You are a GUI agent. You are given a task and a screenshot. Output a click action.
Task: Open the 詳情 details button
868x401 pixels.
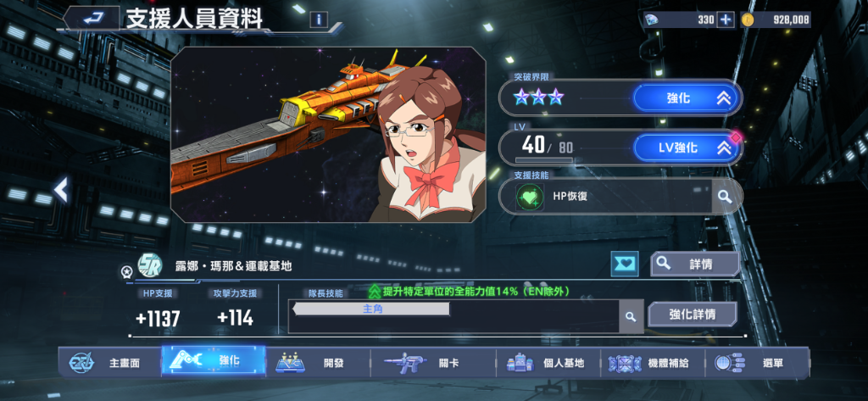(695, 265)
